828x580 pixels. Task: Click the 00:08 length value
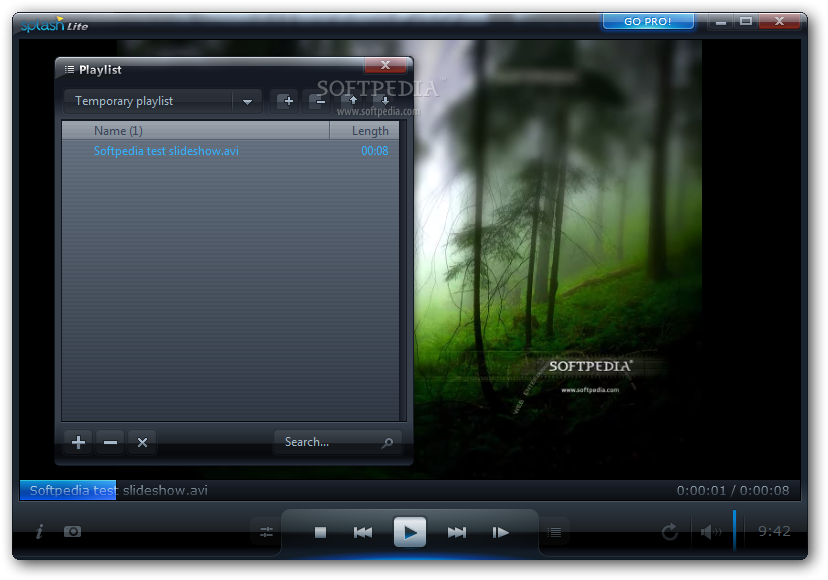click(x=374, y=151)
